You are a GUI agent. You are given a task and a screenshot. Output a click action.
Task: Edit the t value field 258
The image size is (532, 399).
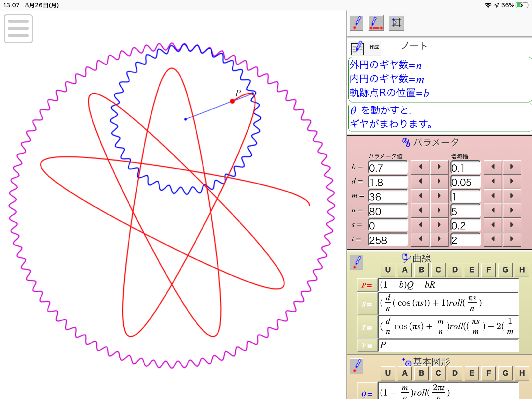(388, 240)
